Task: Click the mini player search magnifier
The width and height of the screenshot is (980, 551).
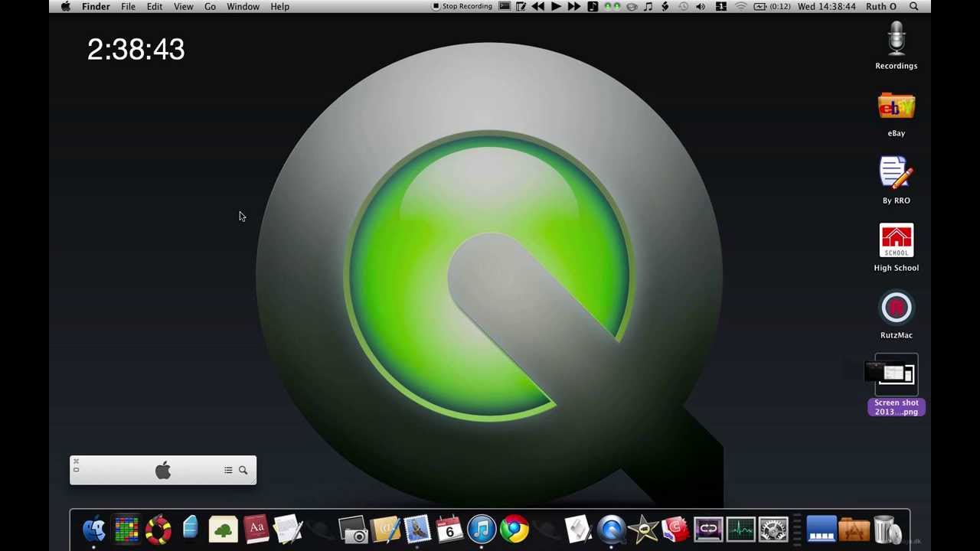Action: pyautogui.click(x=243, y=470)
